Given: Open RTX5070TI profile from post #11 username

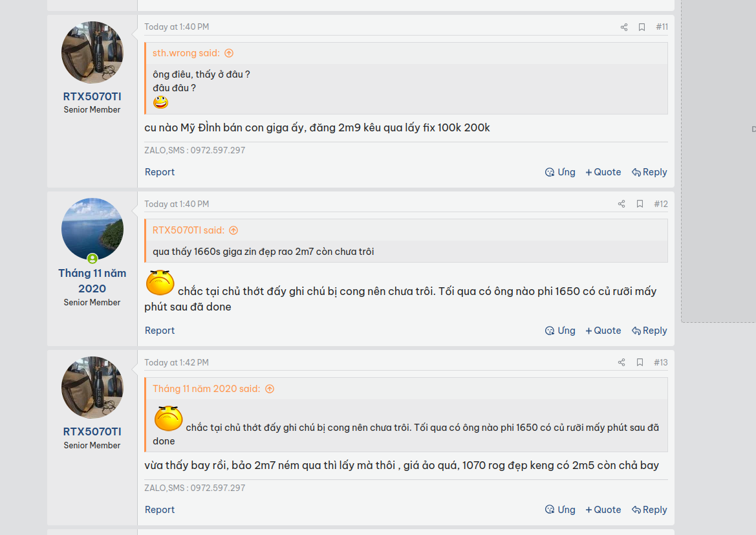Looking at the screenshot, I should click(x=92, y=96).
